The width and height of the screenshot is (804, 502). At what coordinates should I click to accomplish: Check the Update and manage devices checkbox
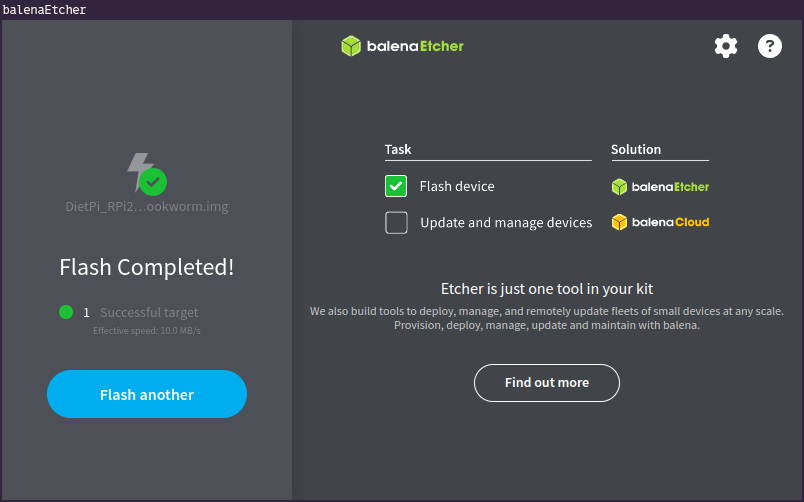pos(396,222)
